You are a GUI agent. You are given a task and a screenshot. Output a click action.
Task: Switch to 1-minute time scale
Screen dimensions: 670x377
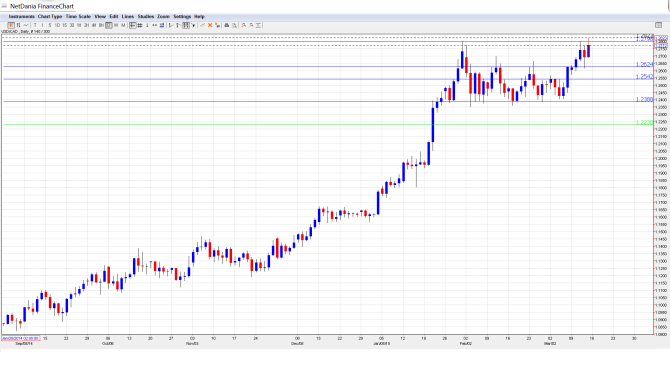pyautogui.click(x=42, y=26)
